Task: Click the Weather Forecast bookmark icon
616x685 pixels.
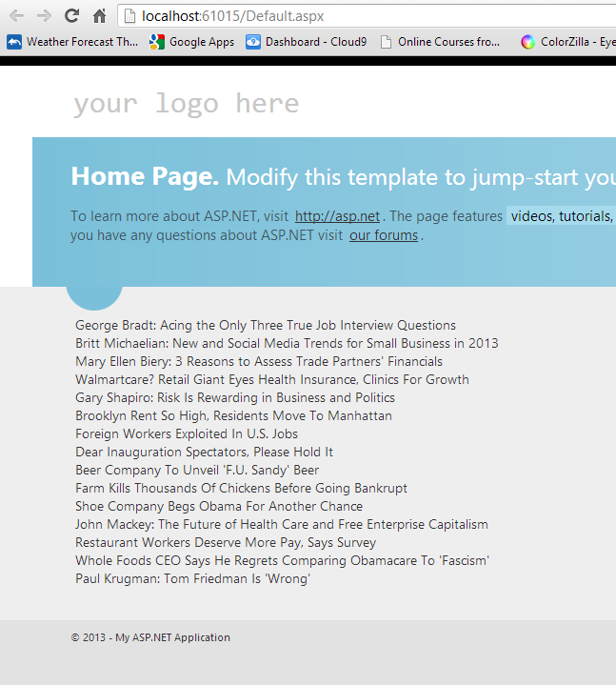Action: point(14,42)
